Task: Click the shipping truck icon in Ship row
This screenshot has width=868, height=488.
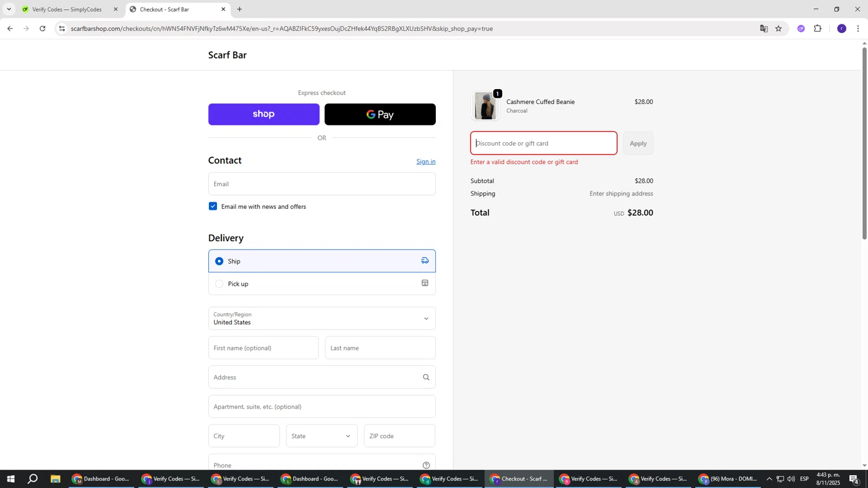Action: 425,261
